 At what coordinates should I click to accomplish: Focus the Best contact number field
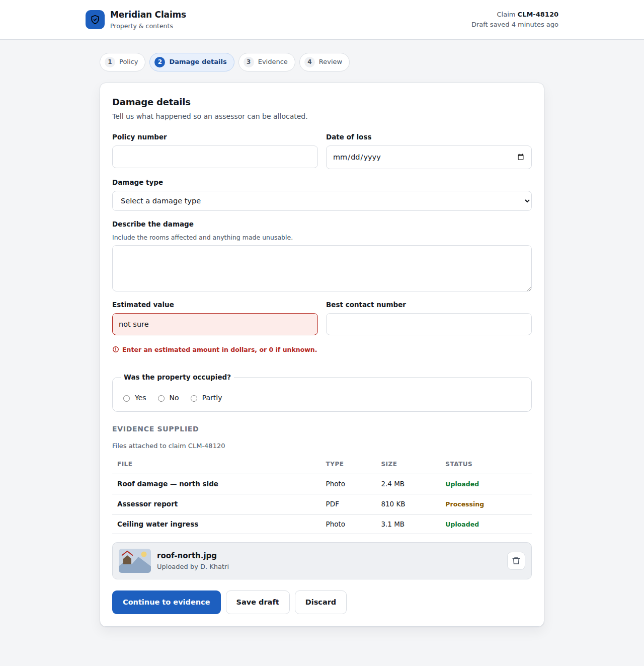point(429,324)
